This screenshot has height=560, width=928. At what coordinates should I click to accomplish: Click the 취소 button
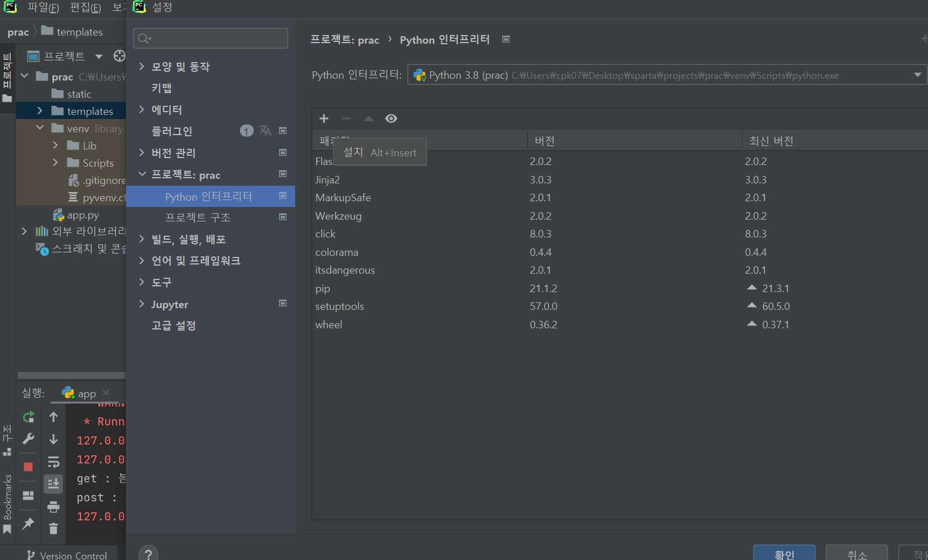pos(857,553)
